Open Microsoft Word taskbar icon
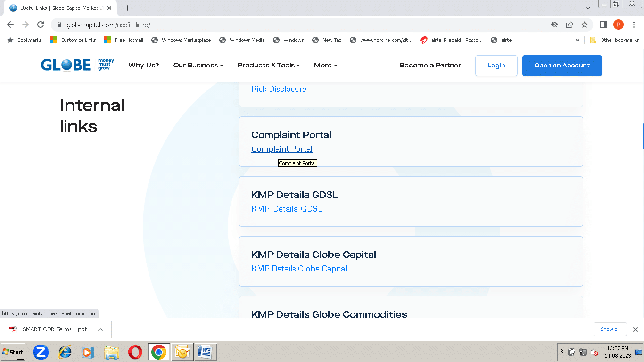This screenshot has width=644, height=362. [205, 352]
